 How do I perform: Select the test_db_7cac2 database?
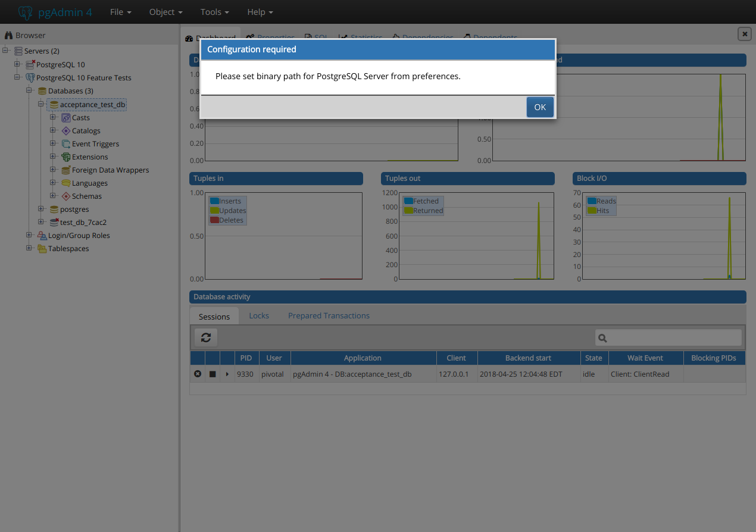click(x=83, y=223)
